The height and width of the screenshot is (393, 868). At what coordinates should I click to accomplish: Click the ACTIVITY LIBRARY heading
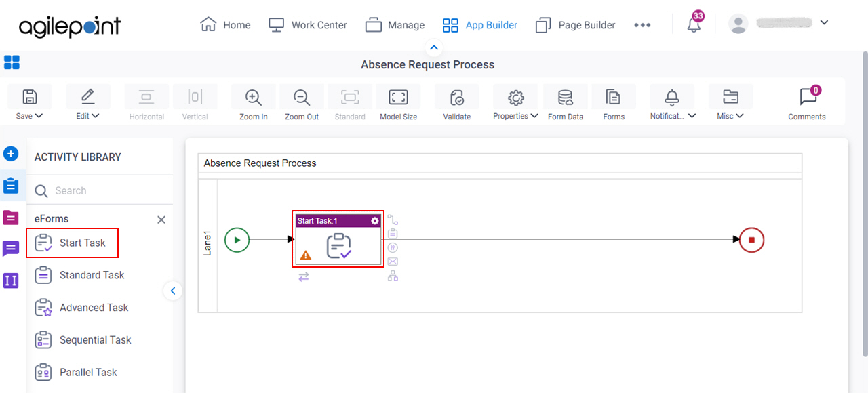[78, 157]
